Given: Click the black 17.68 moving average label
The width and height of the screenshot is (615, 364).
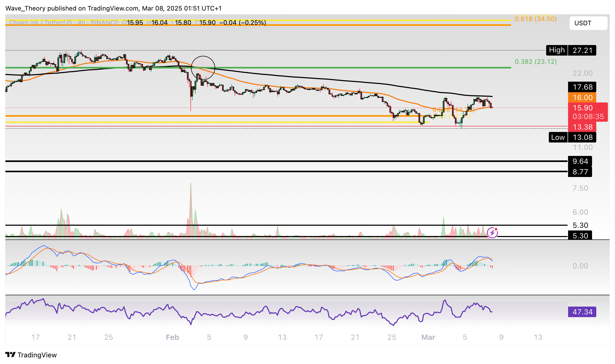Looking at the screenshot, I should point(582,87).
